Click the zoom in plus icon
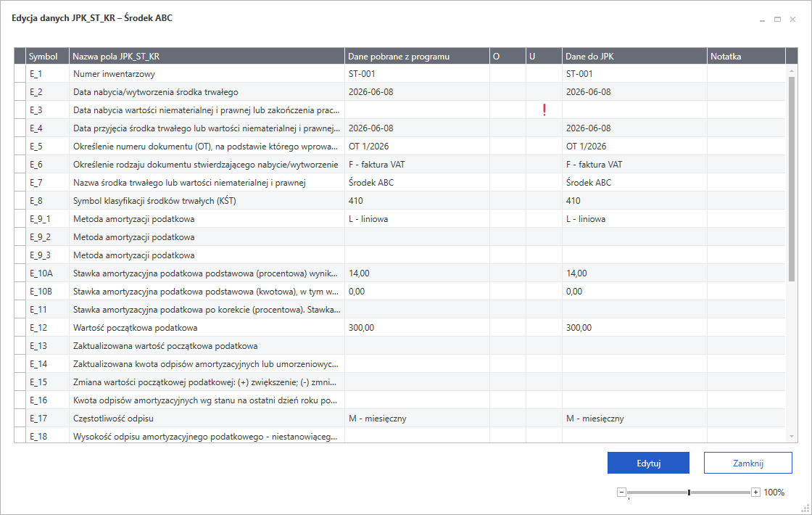Image resolution: width=812 pixels, height=515 pixels. (755, 493)
